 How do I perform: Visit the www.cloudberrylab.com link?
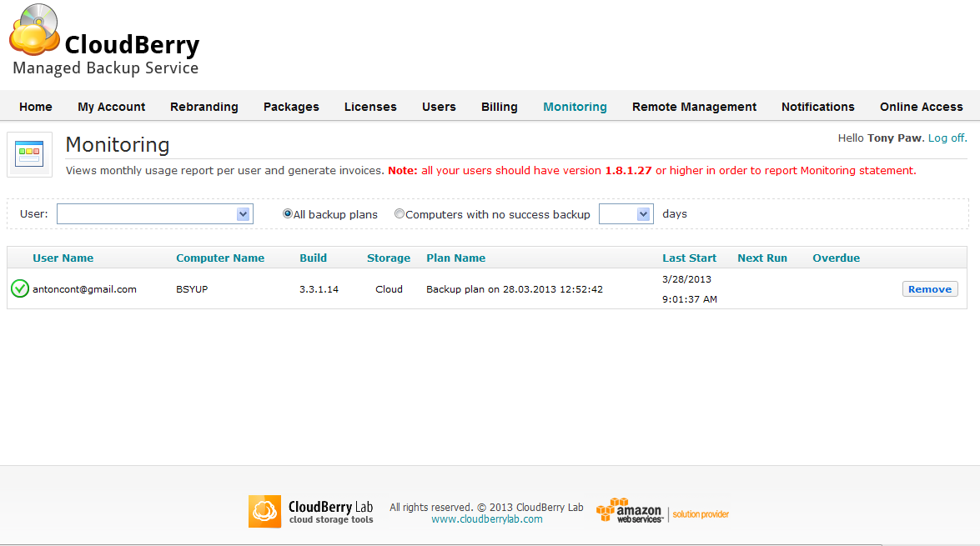click(x=486, y=519)
